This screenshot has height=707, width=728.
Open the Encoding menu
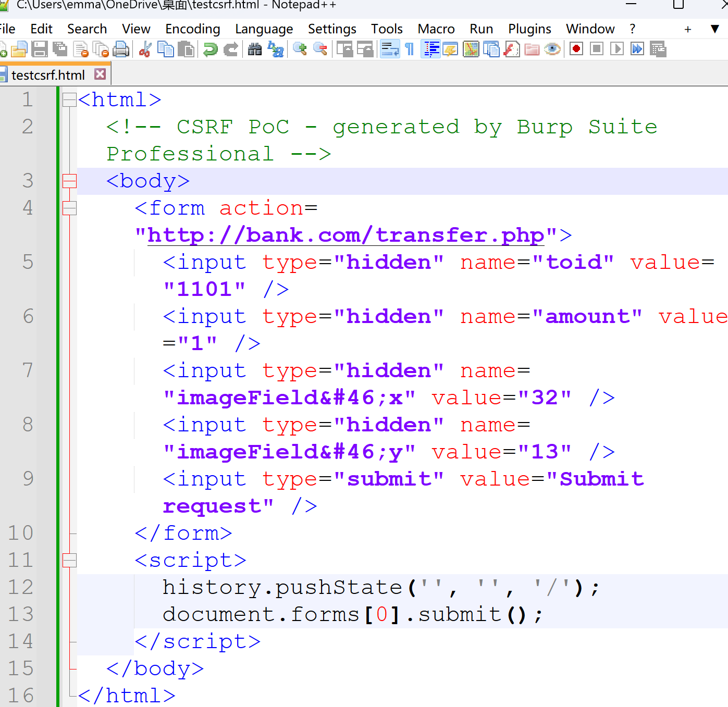193,29
